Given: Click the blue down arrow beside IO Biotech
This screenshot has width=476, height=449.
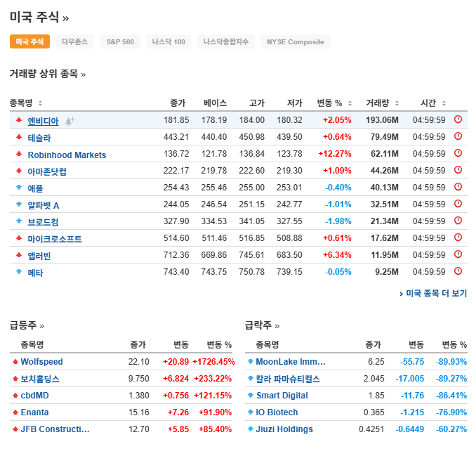Looking at the screenshot, I should point(251,412).
